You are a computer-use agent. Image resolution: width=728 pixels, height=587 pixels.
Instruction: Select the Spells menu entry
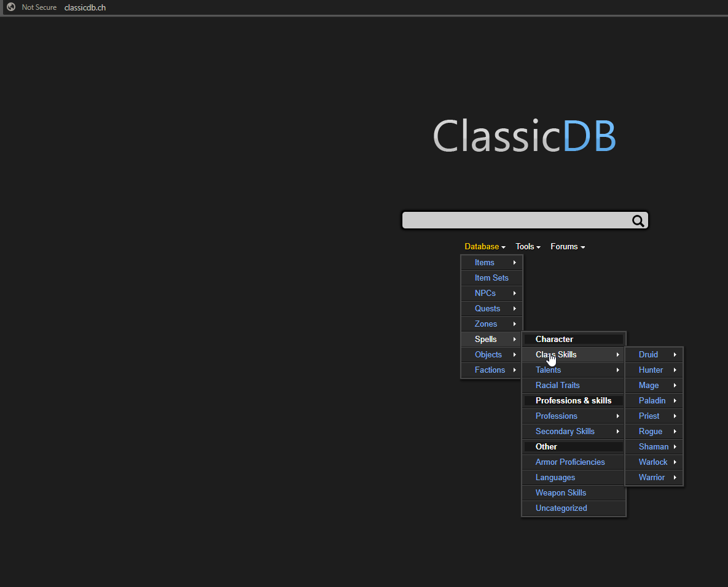click(x=491, y=339)
